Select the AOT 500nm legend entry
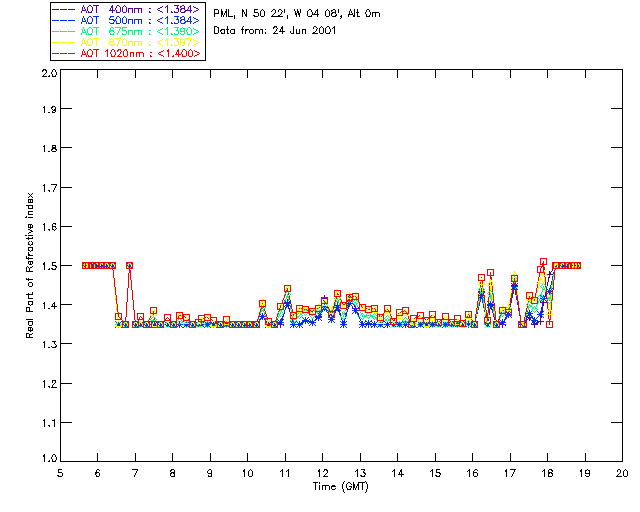This screenshot has width=640, height=512. point(127,20)
